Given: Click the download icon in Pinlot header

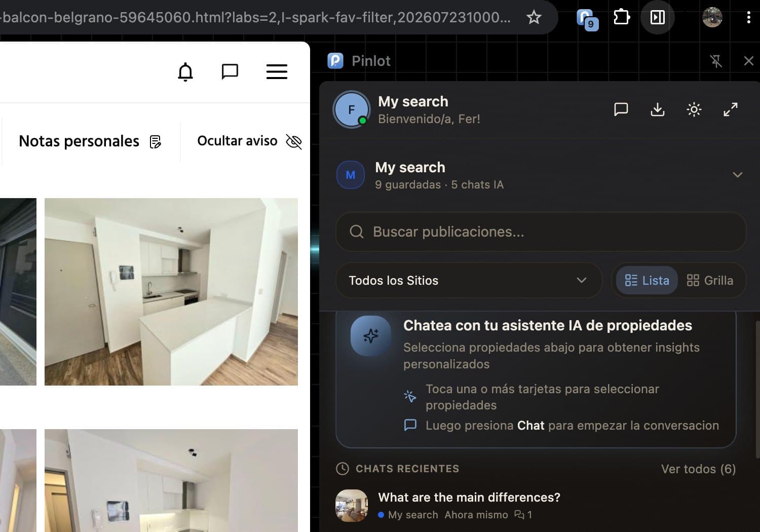Looking at the screenshot, I should 657,109.
